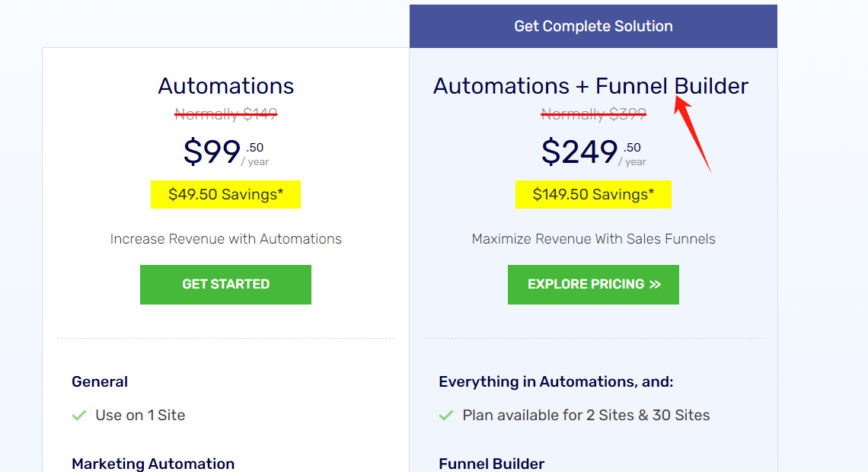The image size is (868, 472).
Task: Click the crossed-out Normally $149 text
Action: click(x=226, y=114)
